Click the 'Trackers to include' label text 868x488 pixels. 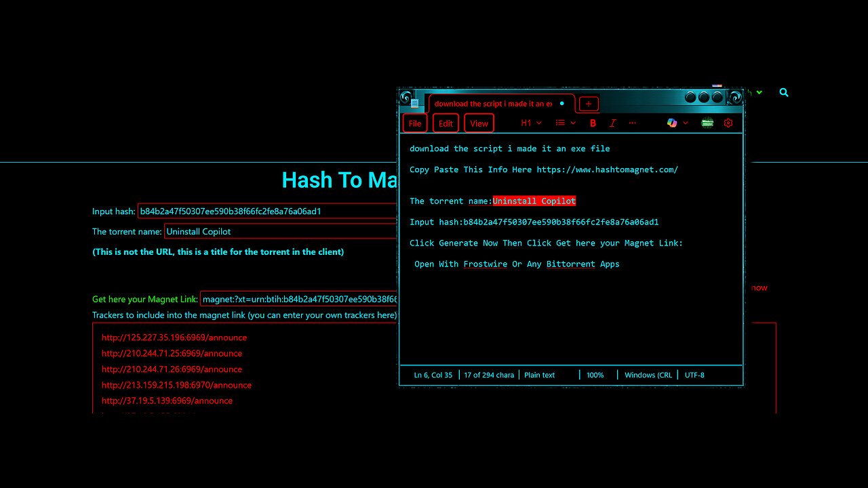[245, 315]
